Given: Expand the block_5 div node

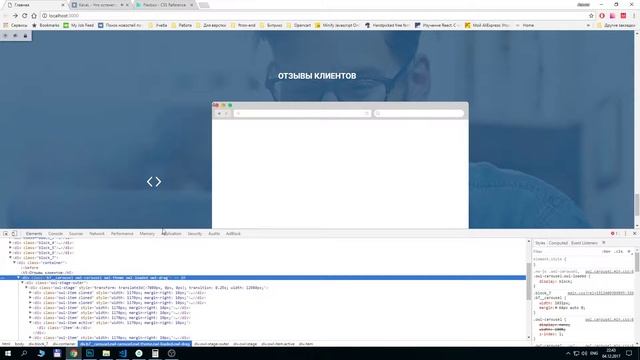Looking at the screenshot, I should pos(10,247).
